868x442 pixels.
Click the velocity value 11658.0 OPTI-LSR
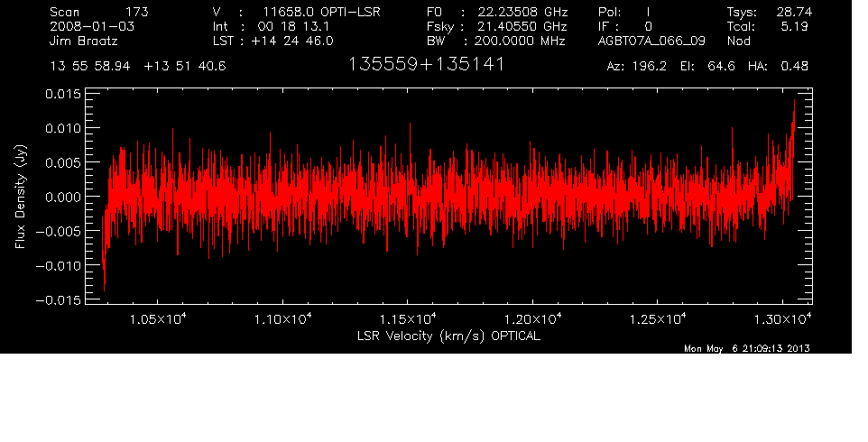click(321, 12)
